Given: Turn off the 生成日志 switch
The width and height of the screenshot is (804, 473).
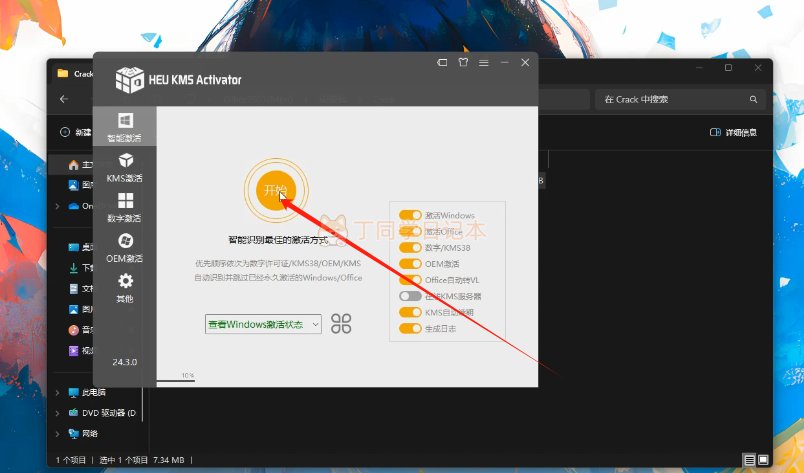Looking at the screenshot, I should pos(410,328).
